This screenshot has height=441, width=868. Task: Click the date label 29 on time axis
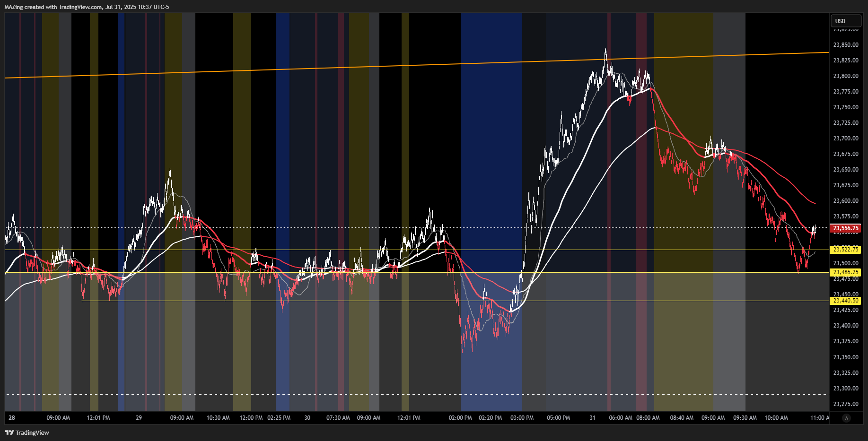pyautogui.click(x=139, y=418)
